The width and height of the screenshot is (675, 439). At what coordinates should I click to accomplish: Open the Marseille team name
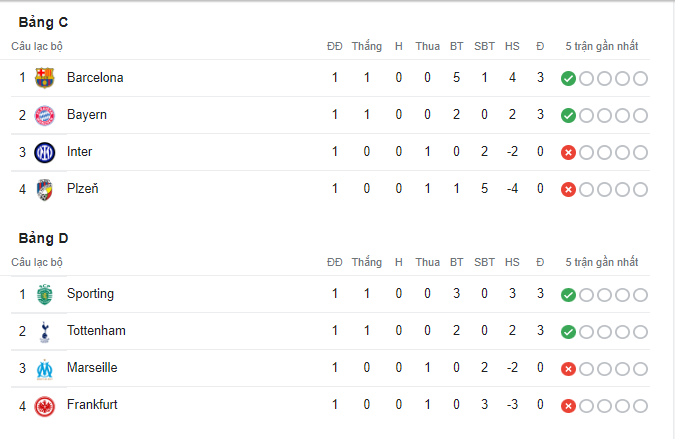click(92, 368)
